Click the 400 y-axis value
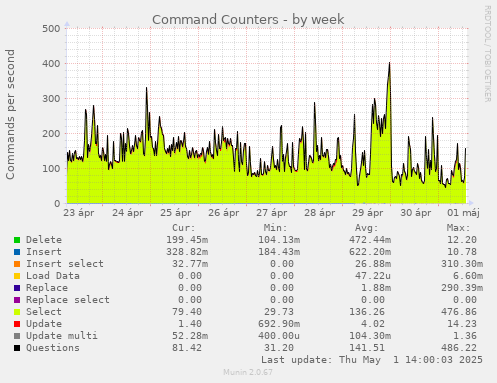The width and height of the screenshot is (497, 383). pos(51,64)
